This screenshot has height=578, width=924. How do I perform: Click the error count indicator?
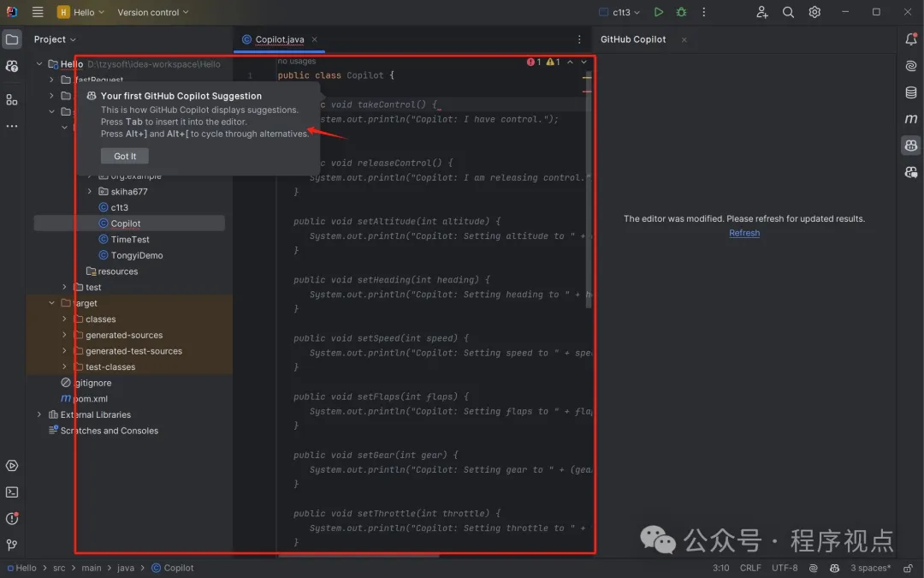click(x=534, y=62)
